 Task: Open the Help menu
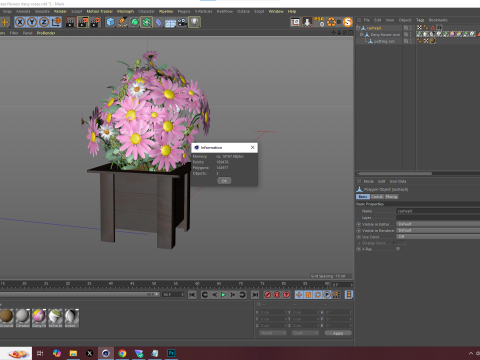292,11
